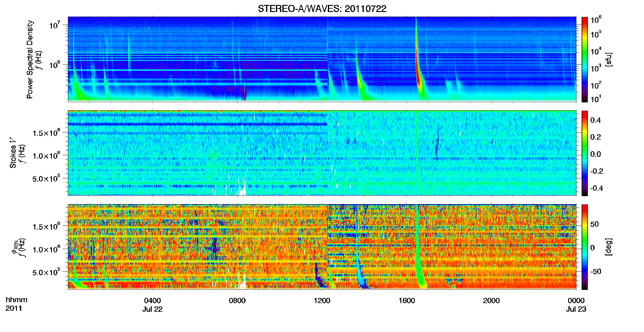Click the 2000 time axis label
Screen dimensions: 644x332
point(491,301)
